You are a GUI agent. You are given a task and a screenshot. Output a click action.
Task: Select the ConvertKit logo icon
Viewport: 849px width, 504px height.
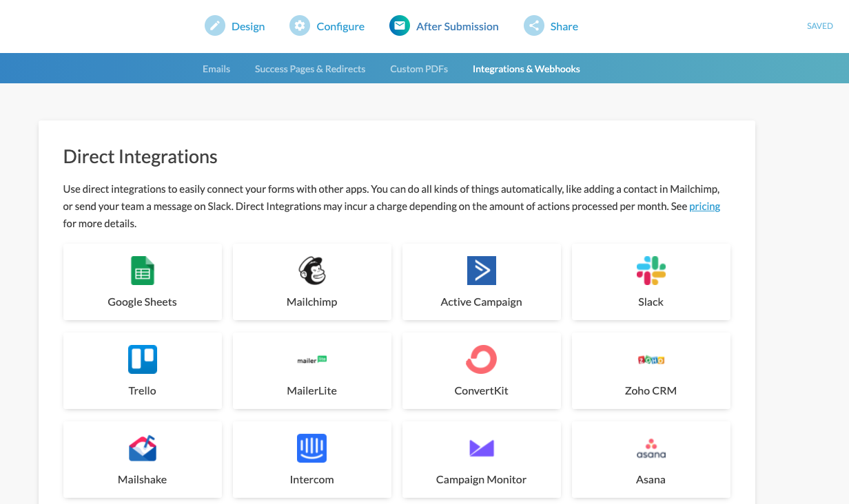482,359
